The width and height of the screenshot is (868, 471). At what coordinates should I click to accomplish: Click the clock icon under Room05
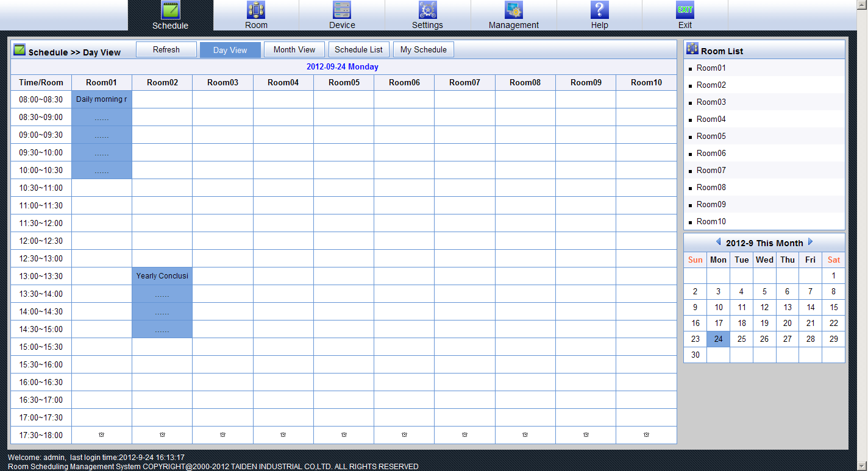pos(344,435)
